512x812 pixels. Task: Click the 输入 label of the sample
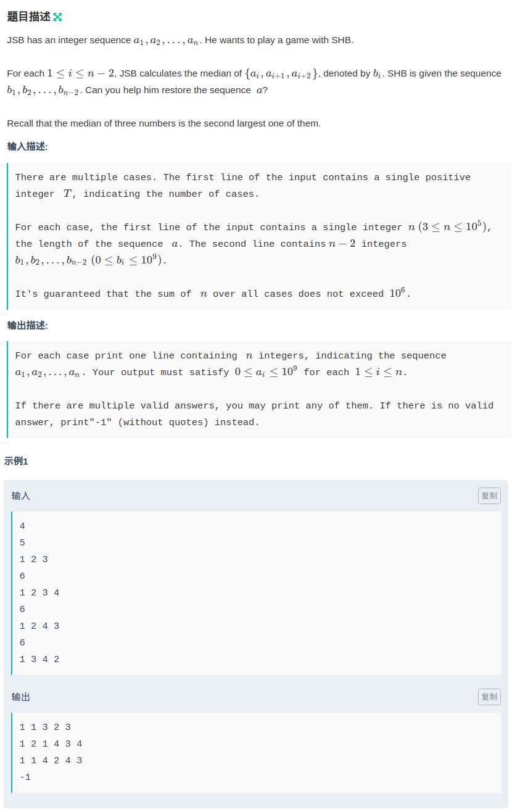20,495
